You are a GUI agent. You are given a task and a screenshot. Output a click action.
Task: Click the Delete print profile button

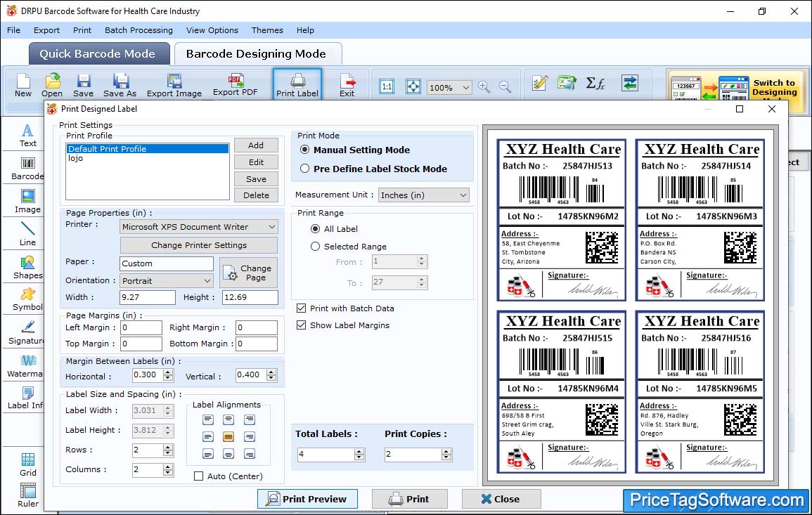256,195
